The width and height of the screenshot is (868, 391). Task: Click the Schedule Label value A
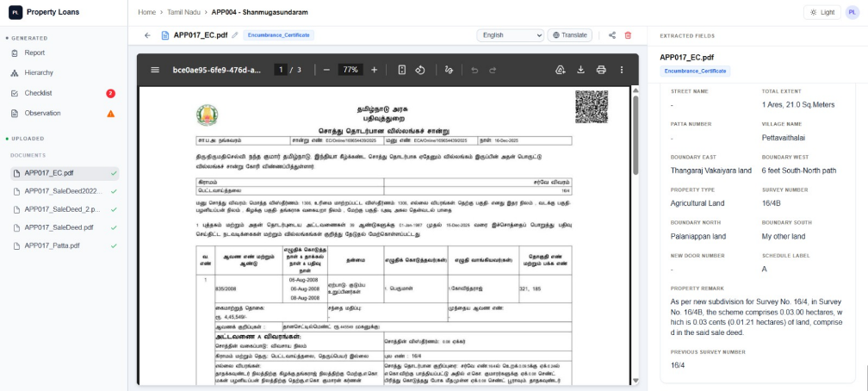tap(765, 270)
